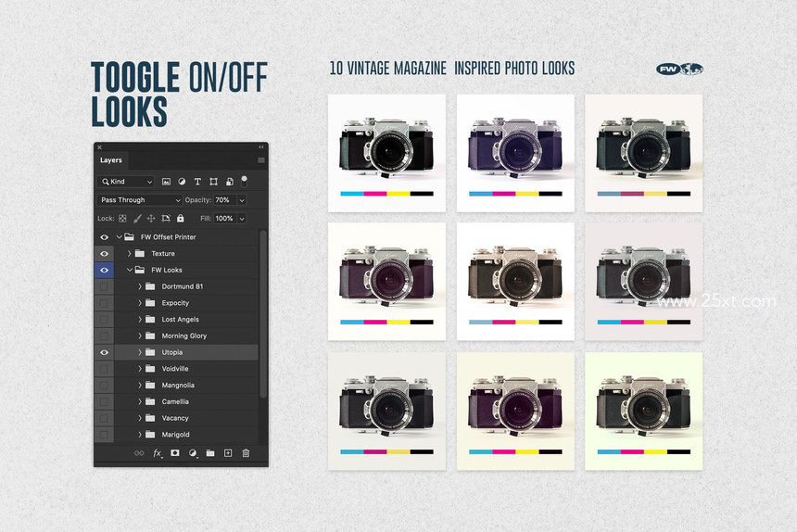Create a new layer

coord(228,452)
